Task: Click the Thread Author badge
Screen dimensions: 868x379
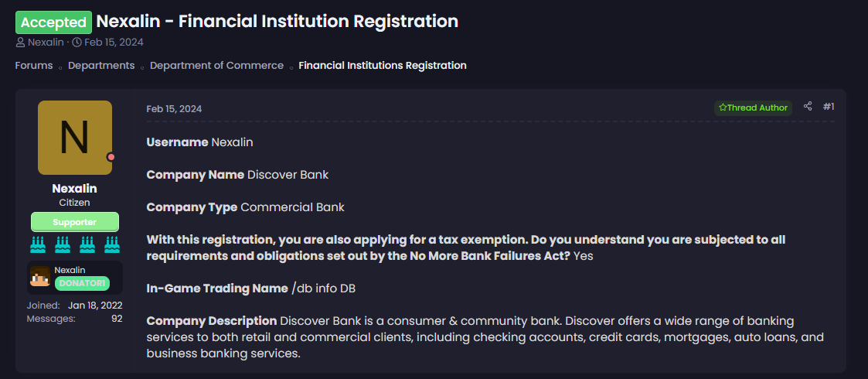Action: (753, 108)
